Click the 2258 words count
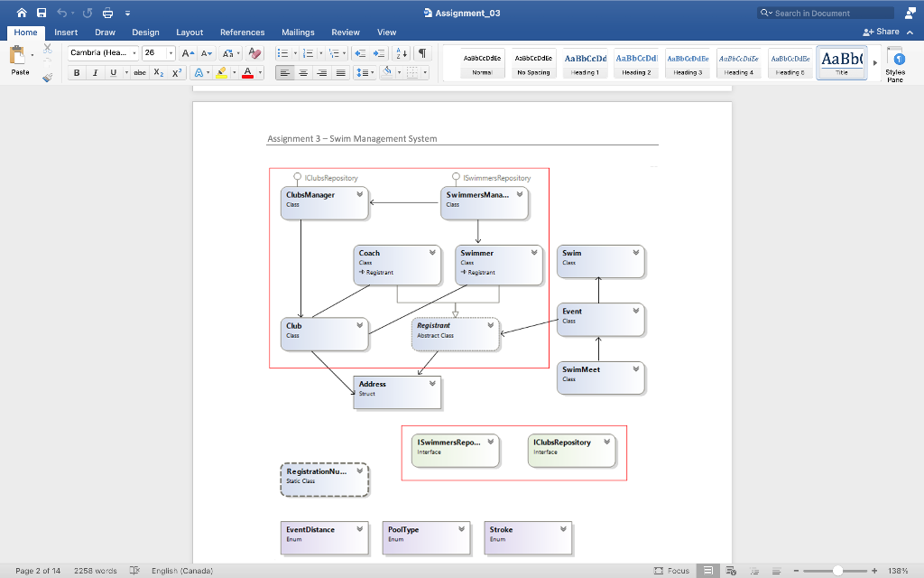Image resolution: width=924 pixels, height=578 pixels. pos(96,571)
